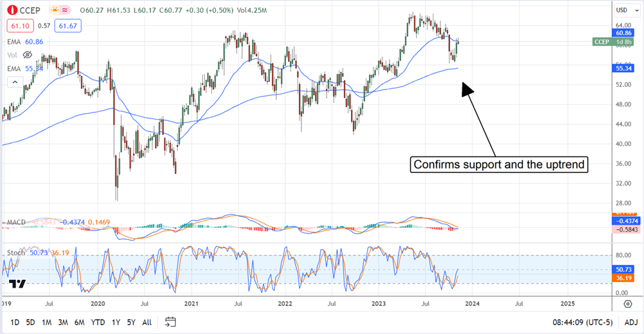Click the TradingView logo icon
The height and width of the screenshot is (334, 644).
[17, 284]
